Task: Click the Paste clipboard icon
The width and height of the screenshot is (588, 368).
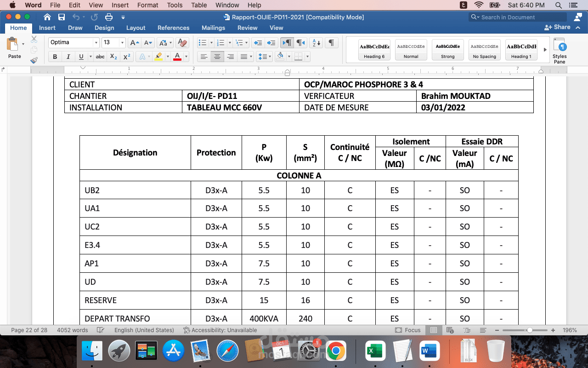Action: 12,45
